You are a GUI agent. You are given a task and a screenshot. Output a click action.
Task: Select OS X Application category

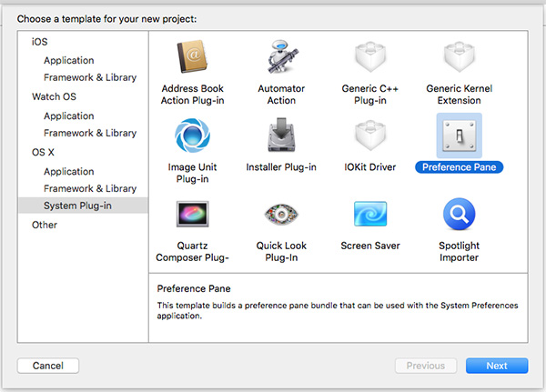pyautogui.click(x=68, y=171)
